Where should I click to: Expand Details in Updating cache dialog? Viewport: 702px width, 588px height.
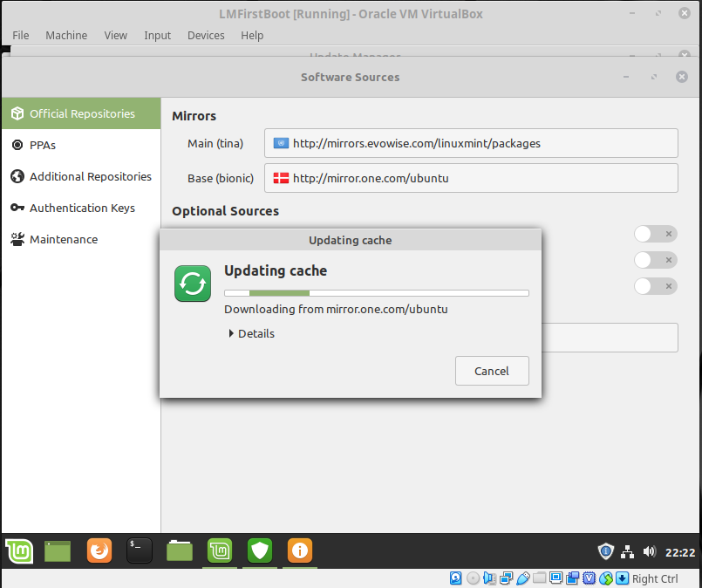[252, 333]
